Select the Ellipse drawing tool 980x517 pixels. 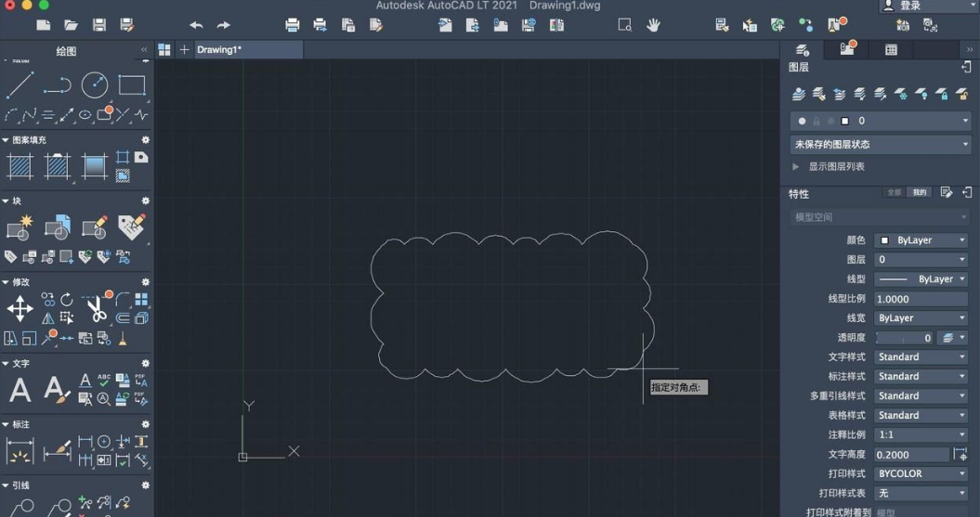coord(85,115)
